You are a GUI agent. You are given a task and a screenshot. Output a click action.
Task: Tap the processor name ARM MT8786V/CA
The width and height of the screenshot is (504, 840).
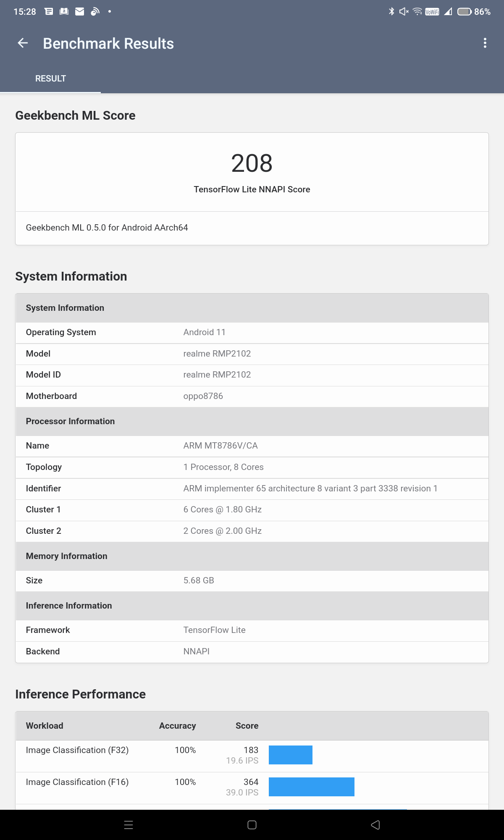220,446
